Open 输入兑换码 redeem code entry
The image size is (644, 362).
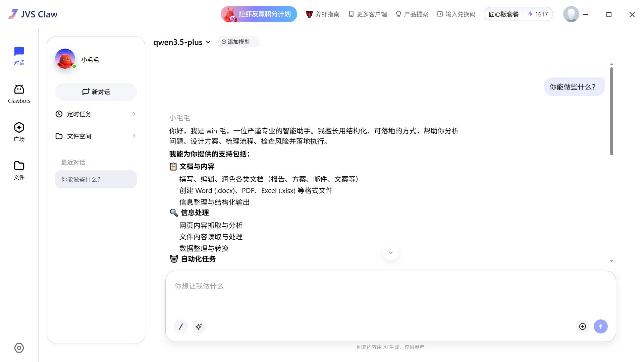tap(456, 14)
